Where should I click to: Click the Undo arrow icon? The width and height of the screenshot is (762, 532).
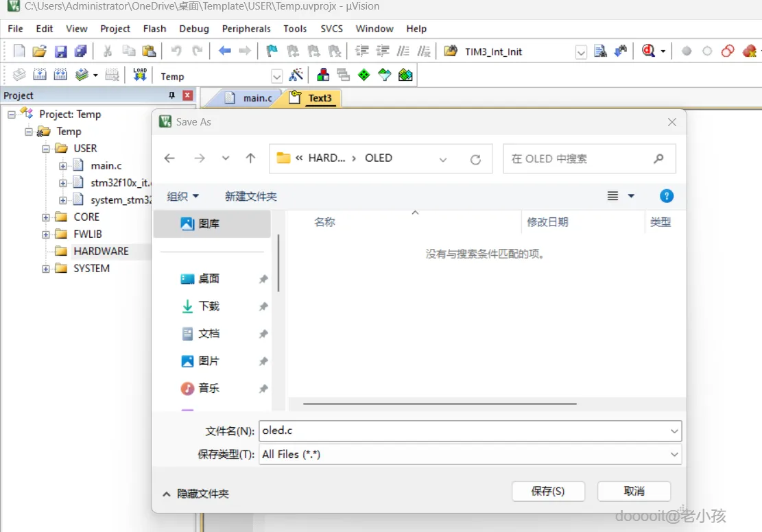pyautogui.click(x=176, y=51)
